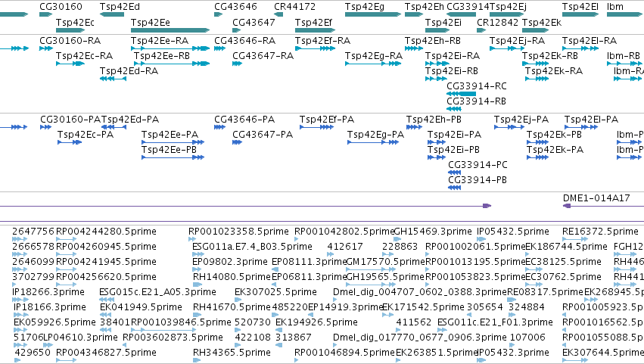Click the Tsp42Ed gene feature

(112, 14)
